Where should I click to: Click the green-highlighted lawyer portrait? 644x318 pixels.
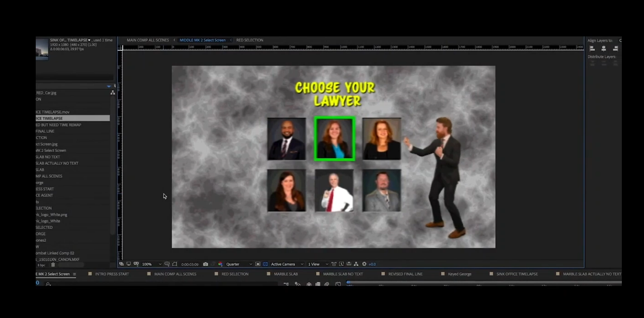coord(335,139)
